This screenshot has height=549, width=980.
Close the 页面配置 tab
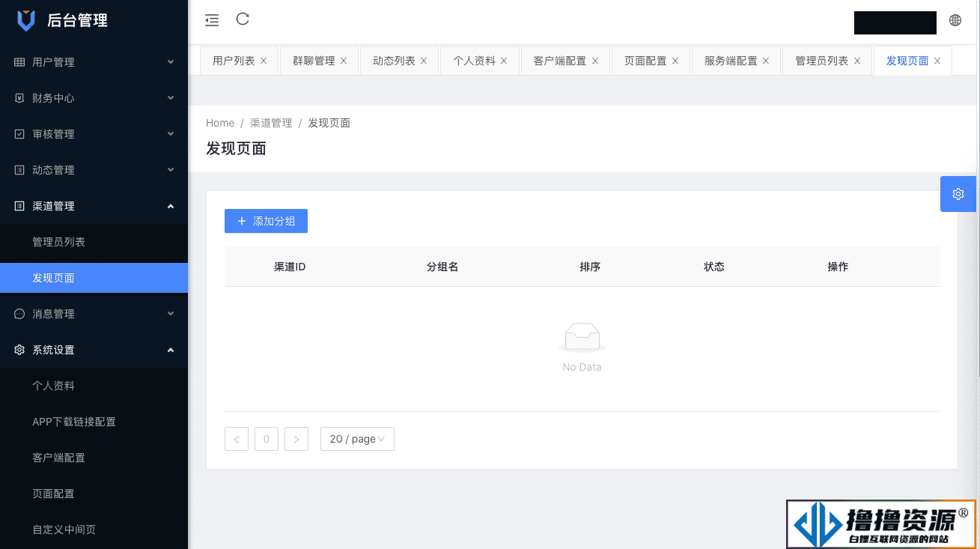pos(675,61)
